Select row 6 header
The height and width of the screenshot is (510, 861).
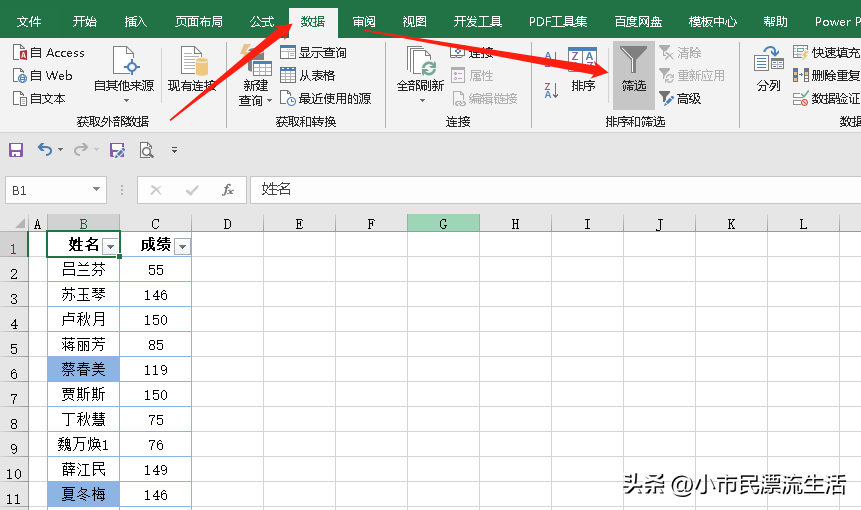tap(14, 369)
